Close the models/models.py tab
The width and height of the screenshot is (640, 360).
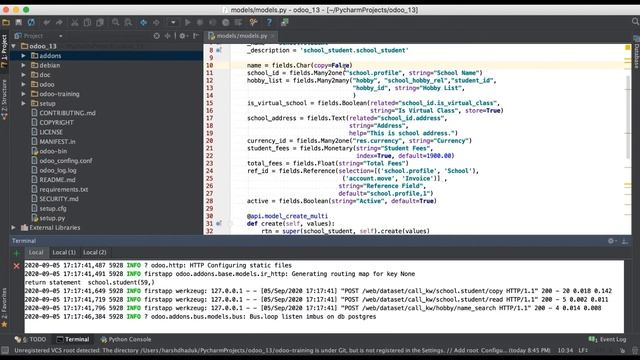pyautogui.click(x=273, y=36)
